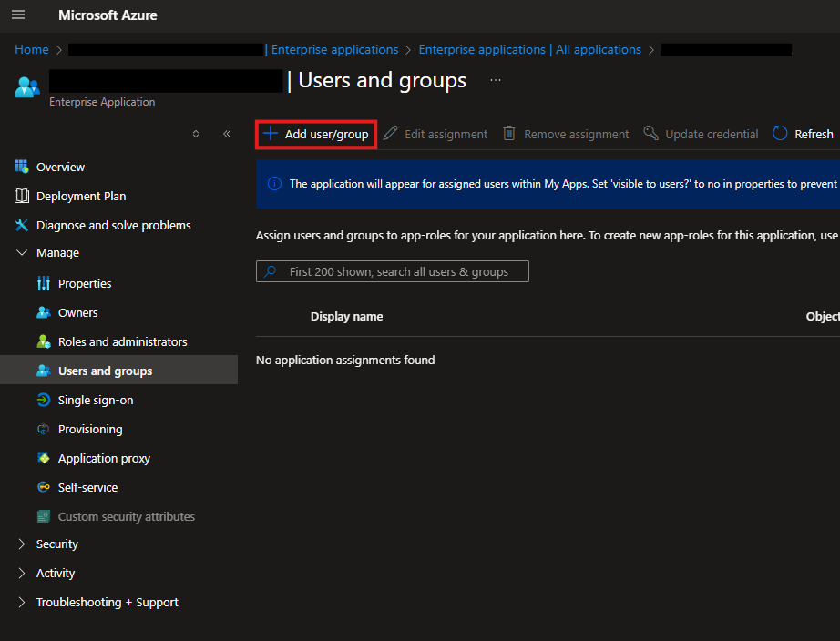840x641 pixels.
Task: Click the Overview grid icon
Action: pyautogui.click(x=22, y=167)
